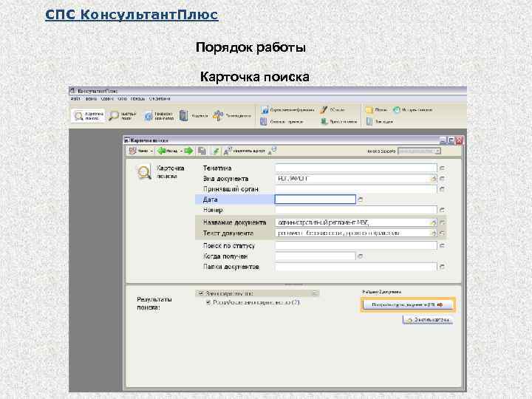532x399 pixels.
Task: Click the Когда получен input field
Action: coord(316,256)
